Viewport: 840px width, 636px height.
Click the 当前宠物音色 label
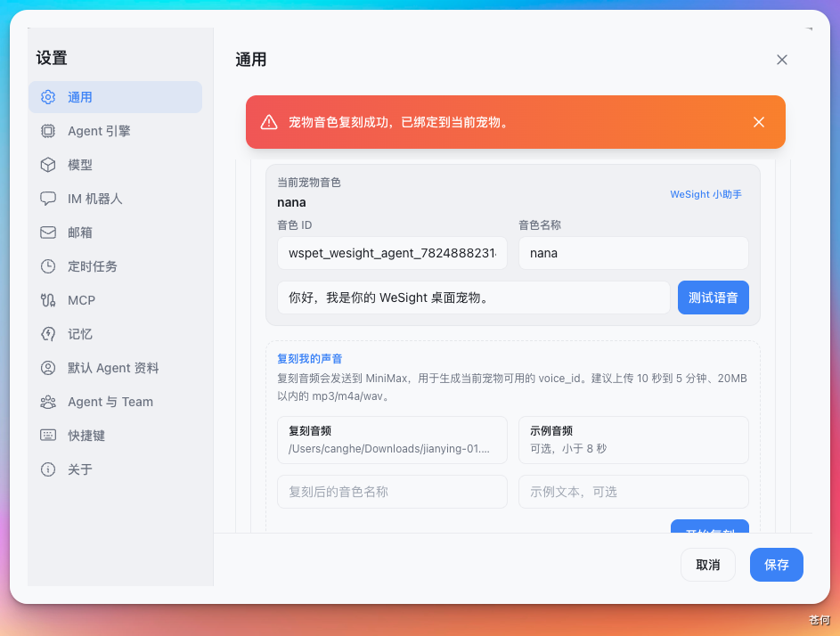(309, 183)
